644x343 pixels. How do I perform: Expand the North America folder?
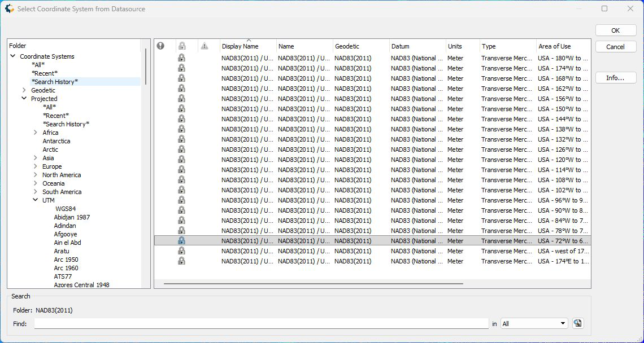tap(36, 175)
